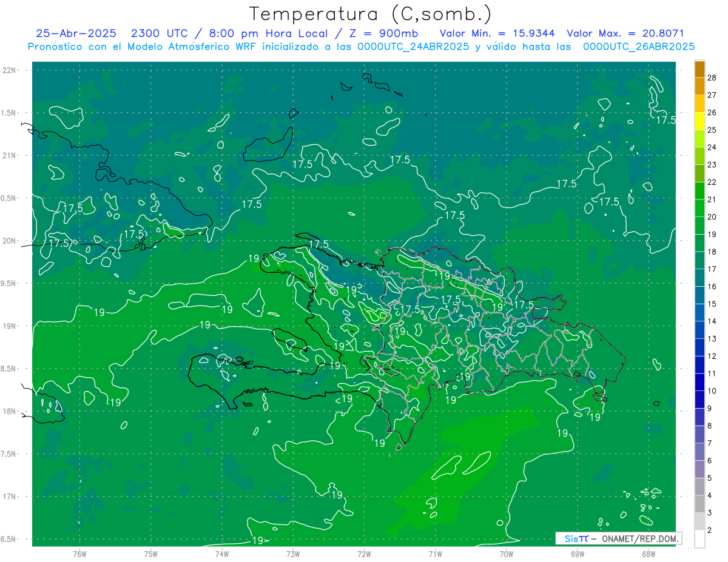The width and height of the screenshot is (728, 562).
Task: Click the '18N' latitude axis label
Action: pos(10,411)
